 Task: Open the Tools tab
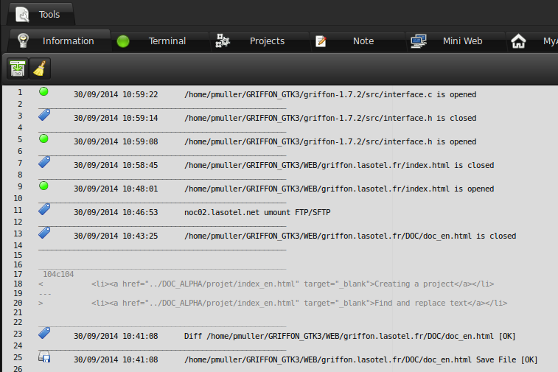coord(41,14)
